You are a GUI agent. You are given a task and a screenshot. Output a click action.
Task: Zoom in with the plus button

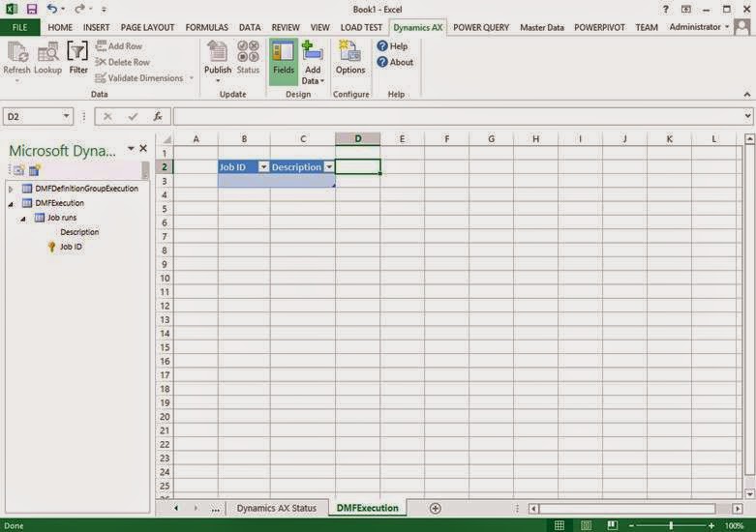click(711, 526)
